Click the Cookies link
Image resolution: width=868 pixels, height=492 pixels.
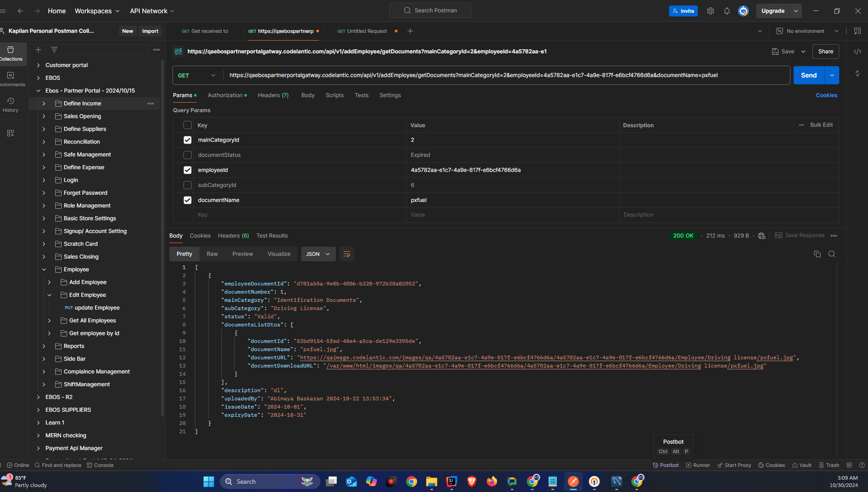[x=826, y=95]
